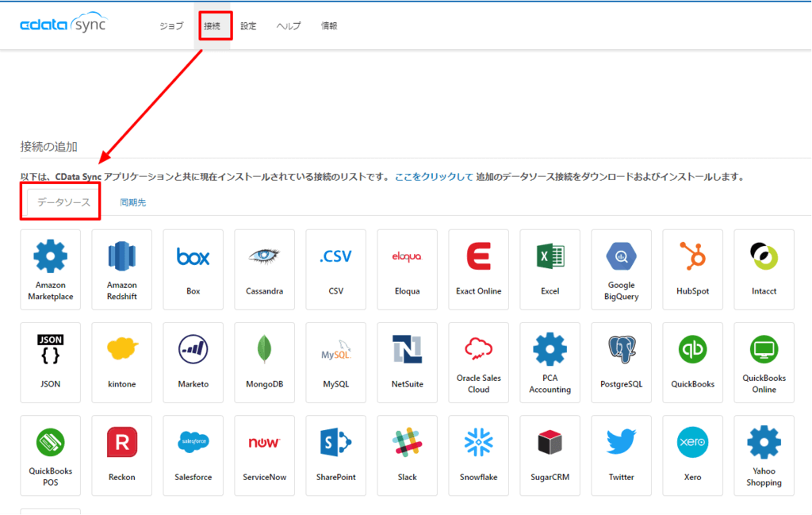Choose the PostgreSQL elephant icon
Image resolution: width=812 pixels, height=515 pixels.
coord(622,349)
